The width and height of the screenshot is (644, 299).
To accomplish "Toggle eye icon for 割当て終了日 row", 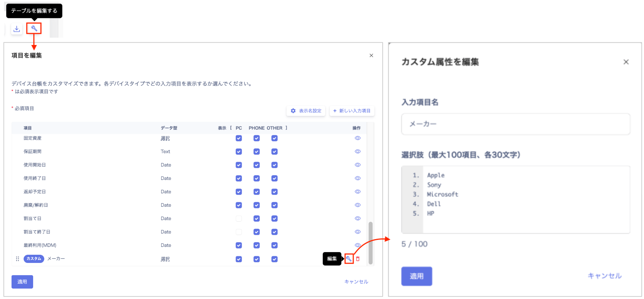I will 358,232.
